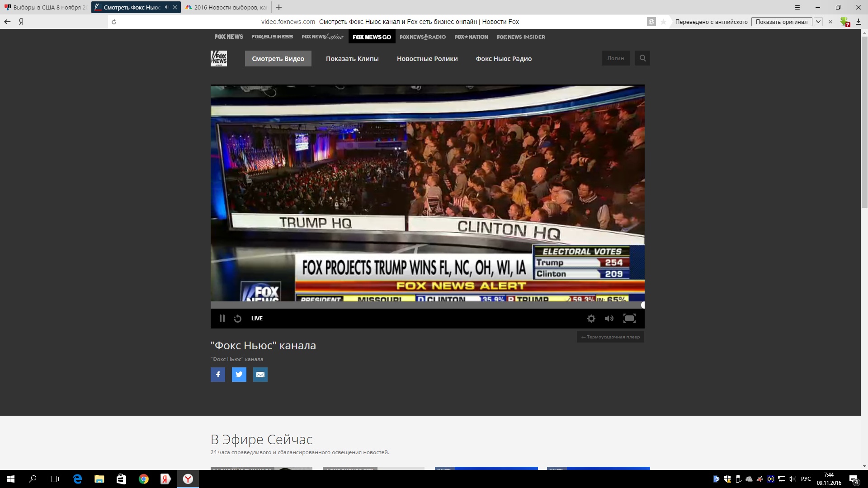Screen dimensions: 868x488
Task: Open the Windows Start menu
Action: pyautogui.click(x=11, y=479)
